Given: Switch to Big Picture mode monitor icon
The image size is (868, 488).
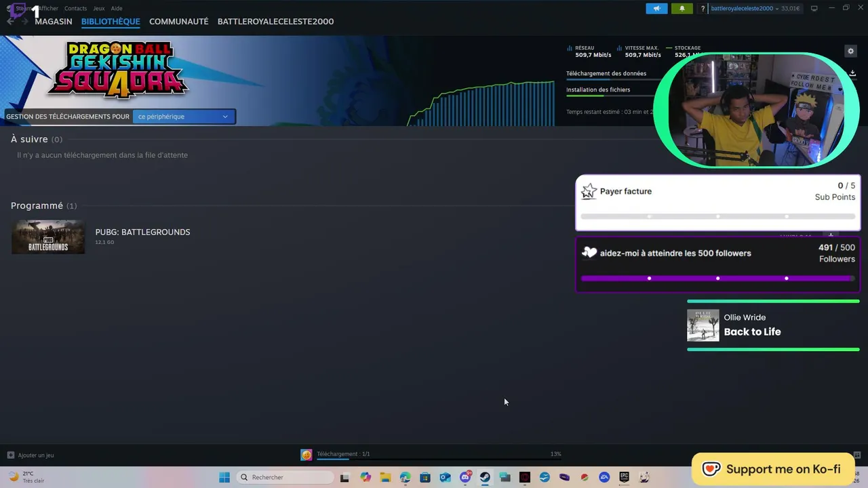Looking at the screenshot, I should click(814, 8).
